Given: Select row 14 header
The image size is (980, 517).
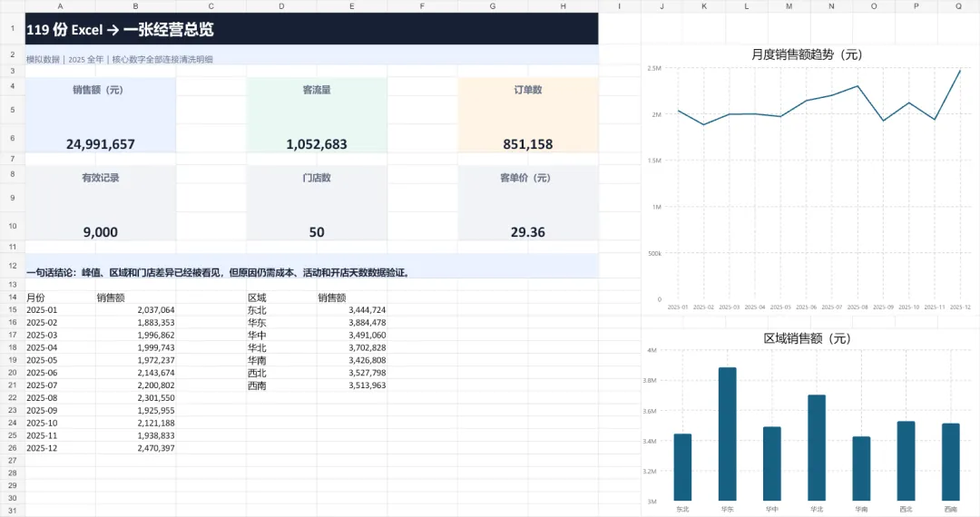Looking at the screenshot, I should (x=13, y=298).
